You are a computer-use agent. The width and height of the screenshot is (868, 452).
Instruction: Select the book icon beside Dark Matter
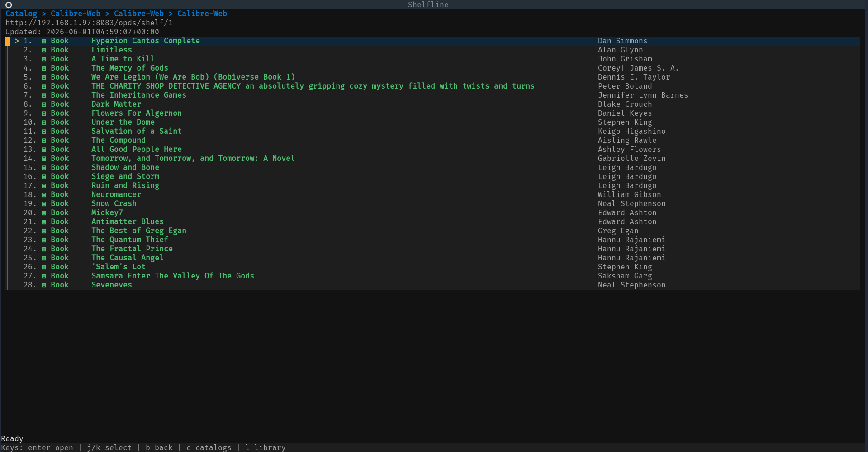click(44, 104)
